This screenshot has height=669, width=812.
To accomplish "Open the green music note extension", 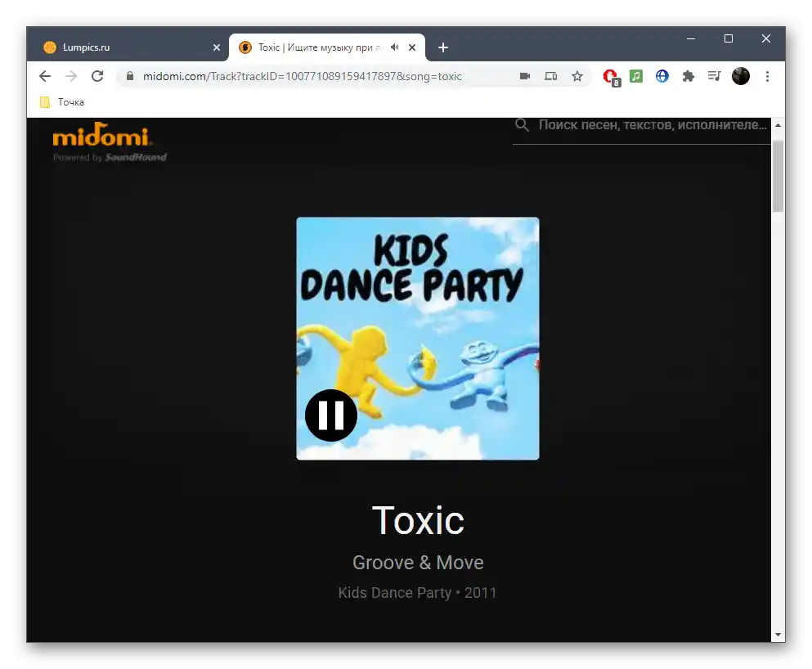I will tap(636, 76).
